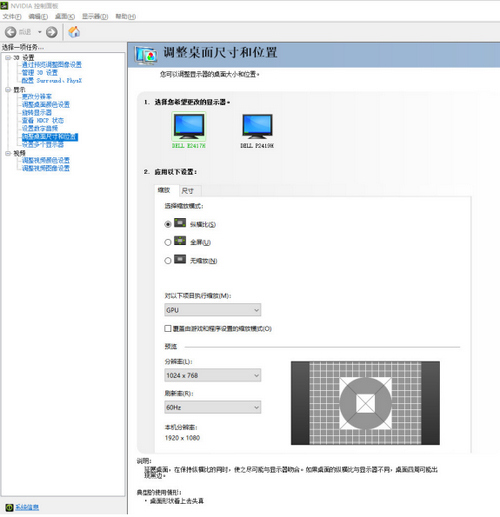Image resolution: width=500 pixels, height=517 pixels.
Task: Click the forward arrow navigation icon
Action: [x=51, y=32]
